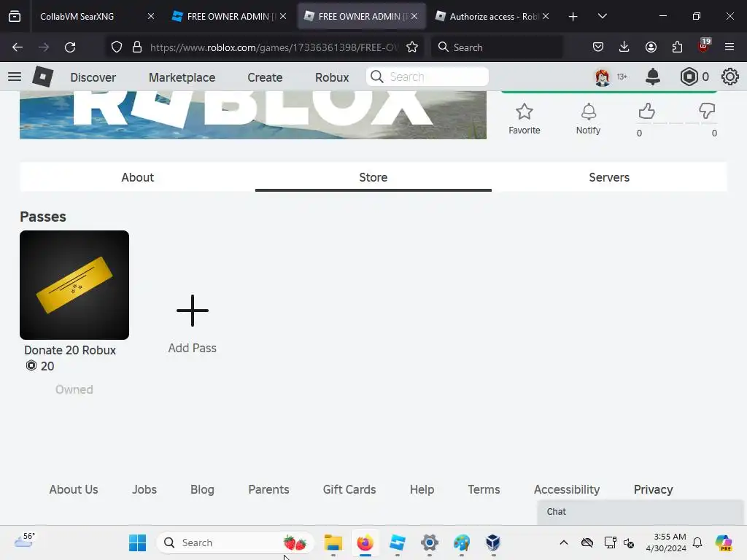Open the Jobs footer link
This screenshot has width=747, height=560.
pyautogui.click(x=144, y=489)
